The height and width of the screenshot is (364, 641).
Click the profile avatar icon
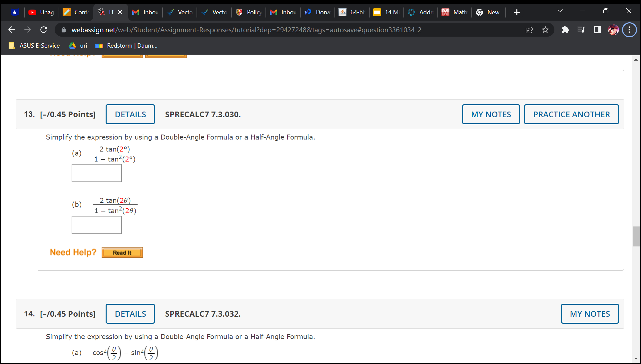(x=613, y=30)
